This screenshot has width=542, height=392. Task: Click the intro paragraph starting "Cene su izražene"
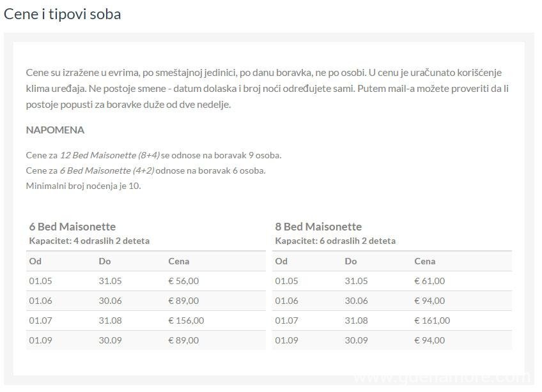click(x=268, y=88)
